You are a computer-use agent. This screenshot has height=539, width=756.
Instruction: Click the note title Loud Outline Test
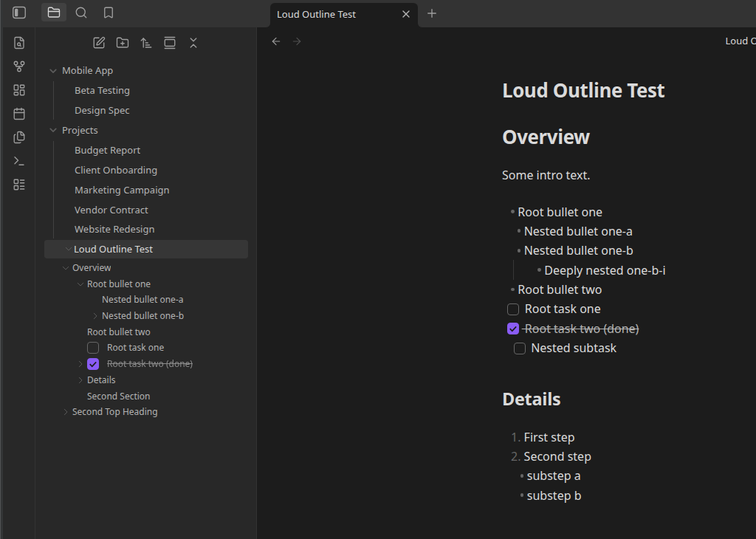point(583,91)
